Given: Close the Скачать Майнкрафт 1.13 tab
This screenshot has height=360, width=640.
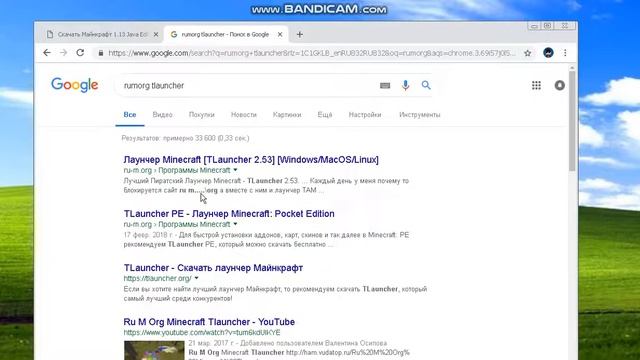Looking at the screenshot, I should coord(156,35).
